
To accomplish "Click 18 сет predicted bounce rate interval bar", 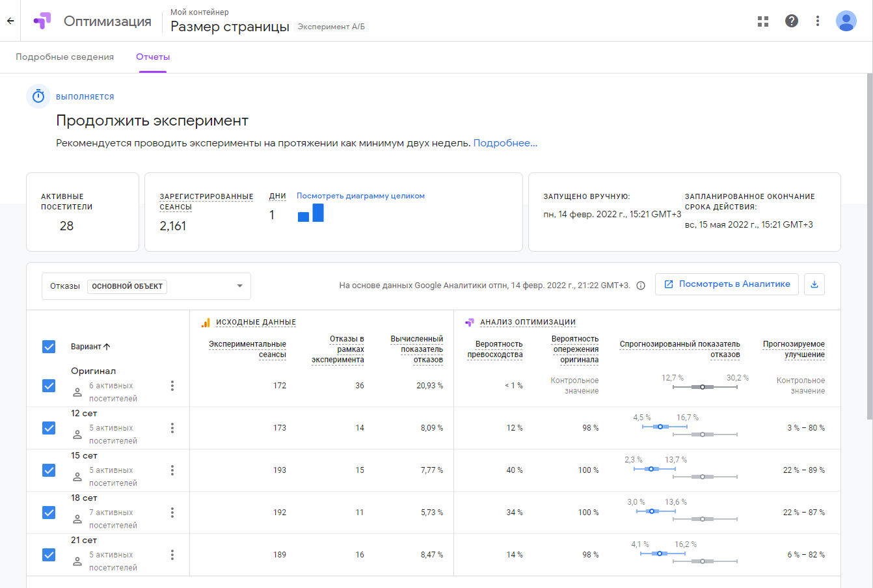I will 656,511.
